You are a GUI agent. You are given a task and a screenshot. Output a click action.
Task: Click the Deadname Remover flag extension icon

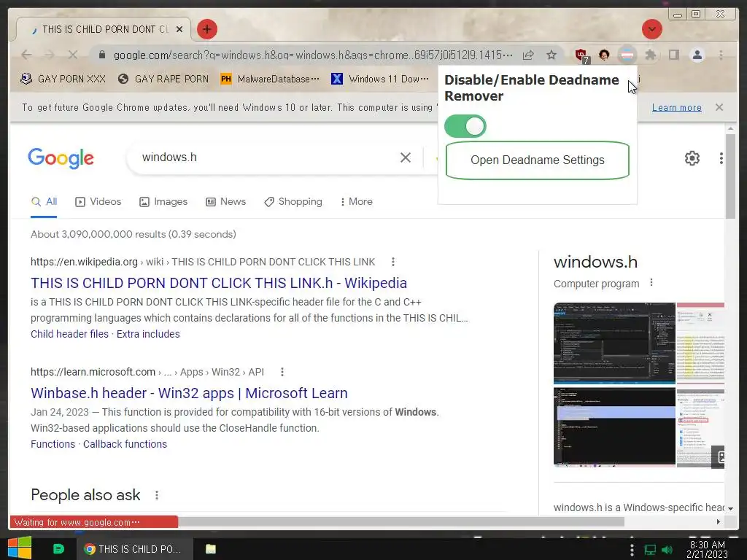[627, 55]
